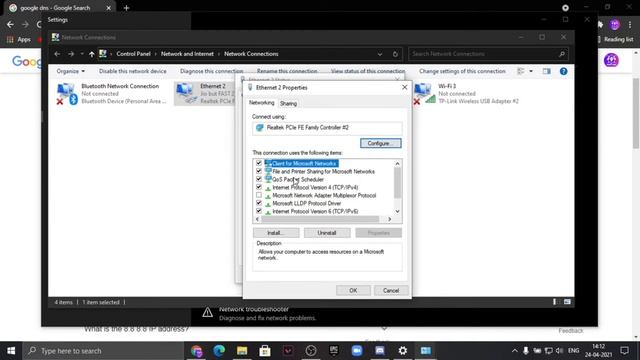The height and width of the screenshot is (360, 640).
Task: Uncheck QoS Packet Scheduler checkbox
Action: point(259,179)
